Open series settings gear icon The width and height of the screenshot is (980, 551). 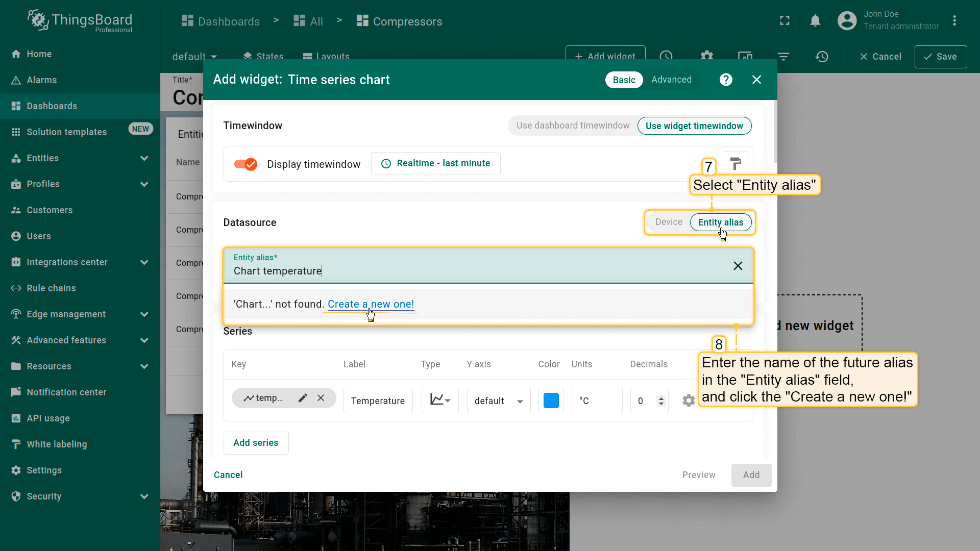click(689, 400)
